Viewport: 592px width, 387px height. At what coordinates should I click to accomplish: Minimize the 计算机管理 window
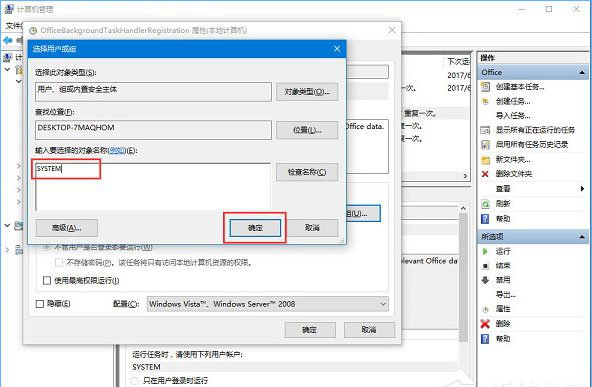pyautogui.click(x=523, y=9)
